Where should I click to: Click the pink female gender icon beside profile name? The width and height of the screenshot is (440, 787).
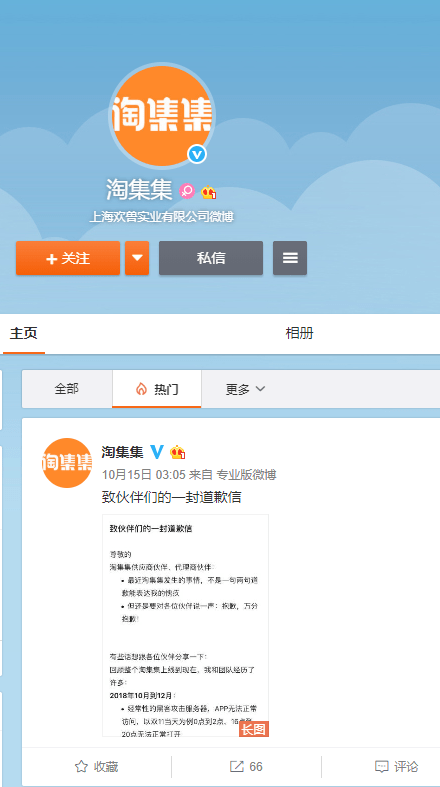[x=187, y=191]
